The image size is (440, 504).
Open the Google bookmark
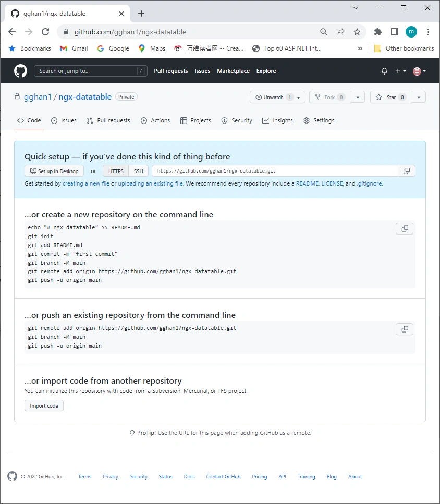tap(113, 48)
